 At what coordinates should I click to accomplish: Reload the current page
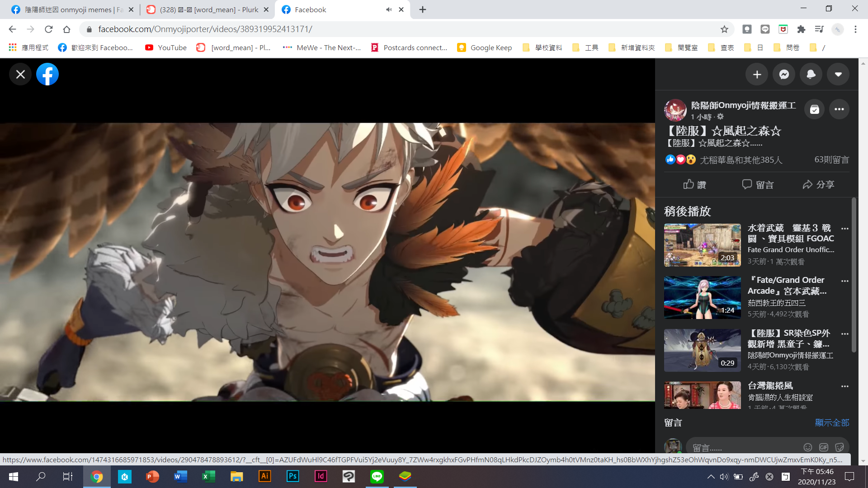[x=48, y=29]
